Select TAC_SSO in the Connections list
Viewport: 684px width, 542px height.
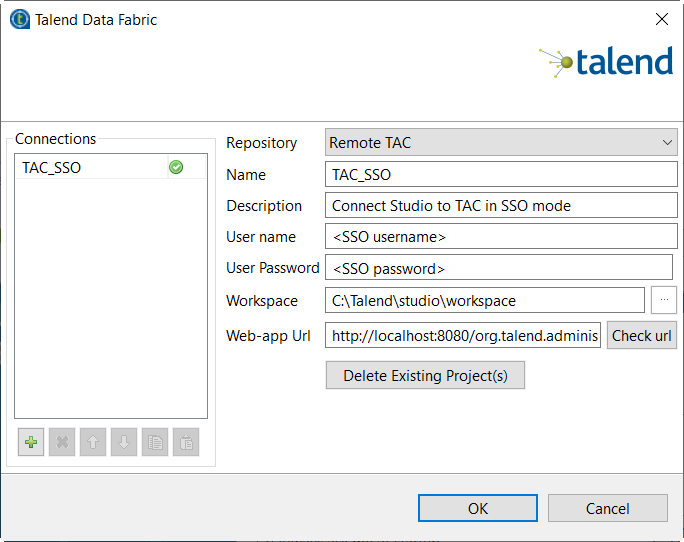[x=52, y=168]
